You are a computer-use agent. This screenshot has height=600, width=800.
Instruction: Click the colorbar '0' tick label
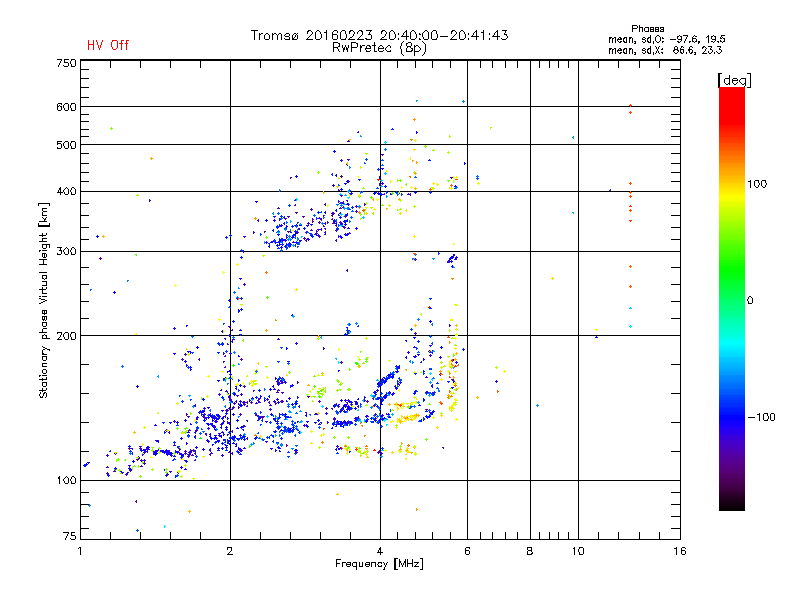click(750, 301)
